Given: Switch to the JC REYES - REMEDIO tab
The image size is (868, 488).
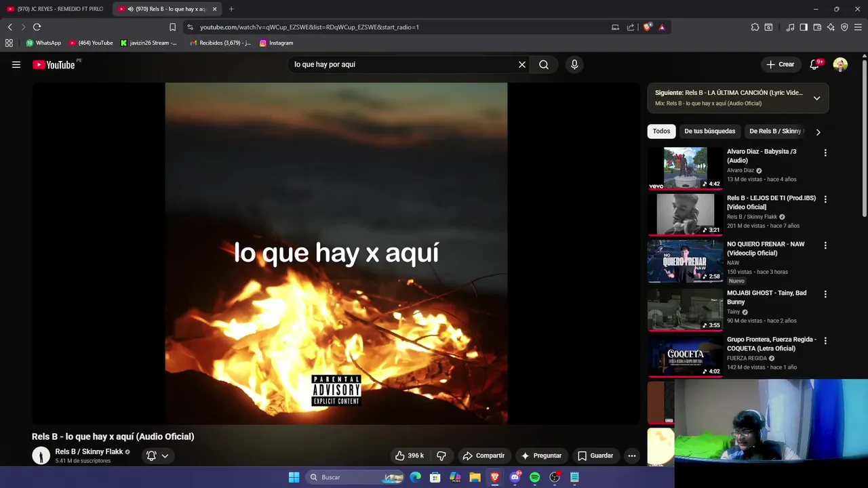Looking at the screenshot, I should (x=56, y=9).
